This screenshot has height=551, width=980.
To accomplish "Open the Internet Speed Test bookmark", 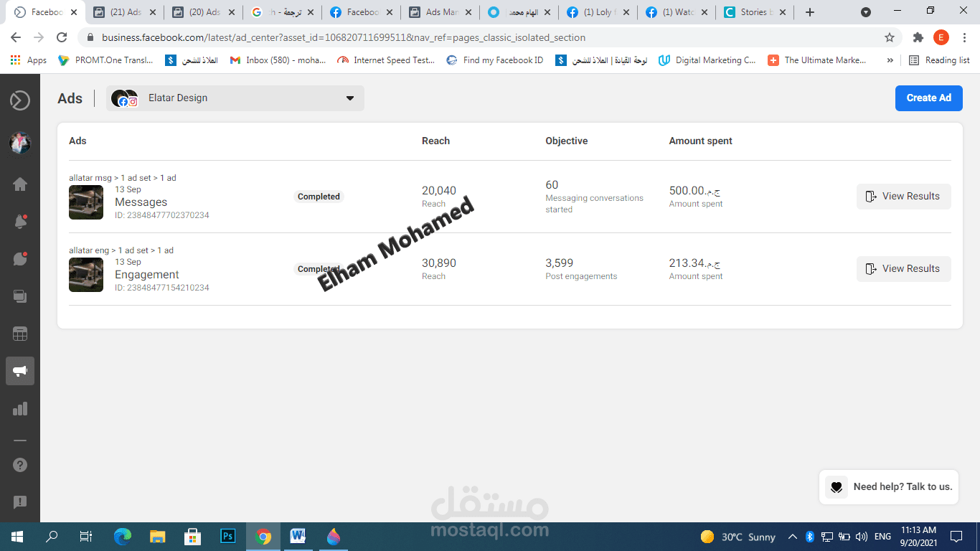I will click(386, 60).
